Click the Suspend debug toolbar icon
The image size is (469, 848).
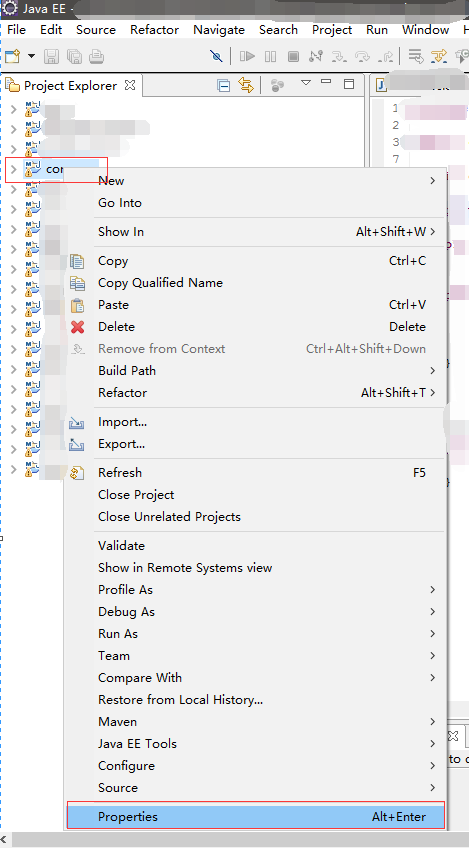[x=270, y=56]
